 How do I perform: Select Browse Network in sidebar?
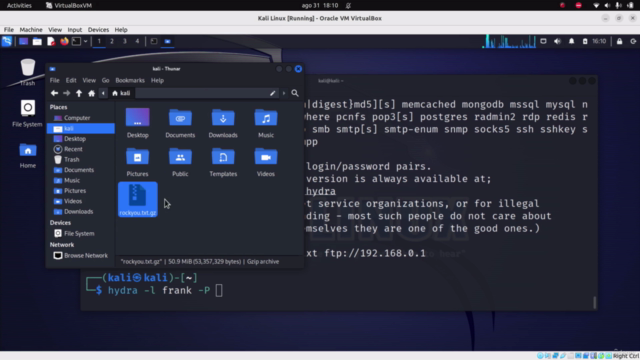81,256
